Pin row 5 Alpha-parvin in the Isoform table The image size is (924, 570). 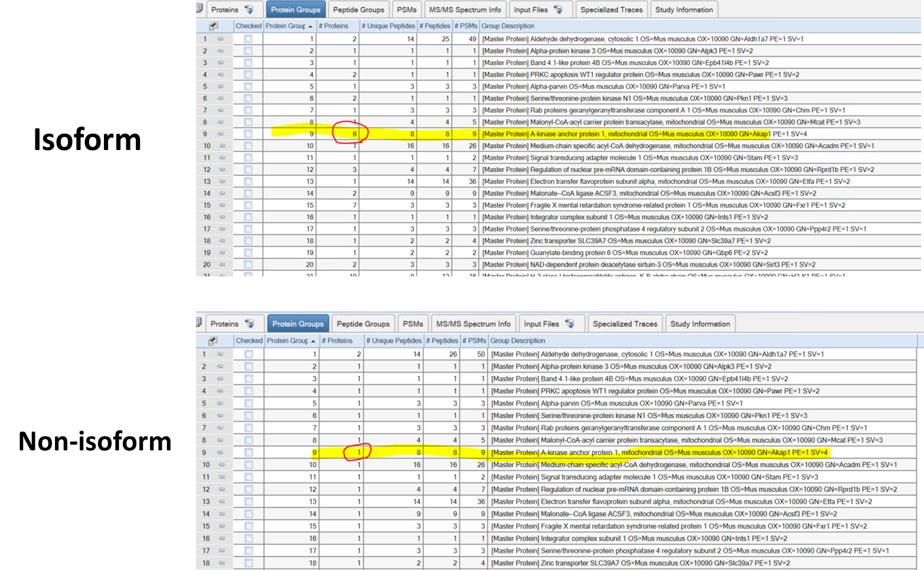(x=221, y=86)
